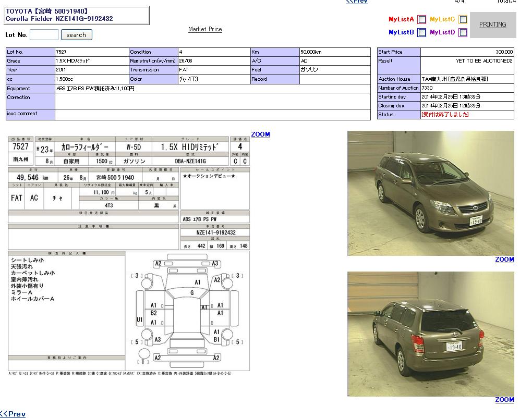Go to Prev link at top
532x418 pixels.
point(357,2)
